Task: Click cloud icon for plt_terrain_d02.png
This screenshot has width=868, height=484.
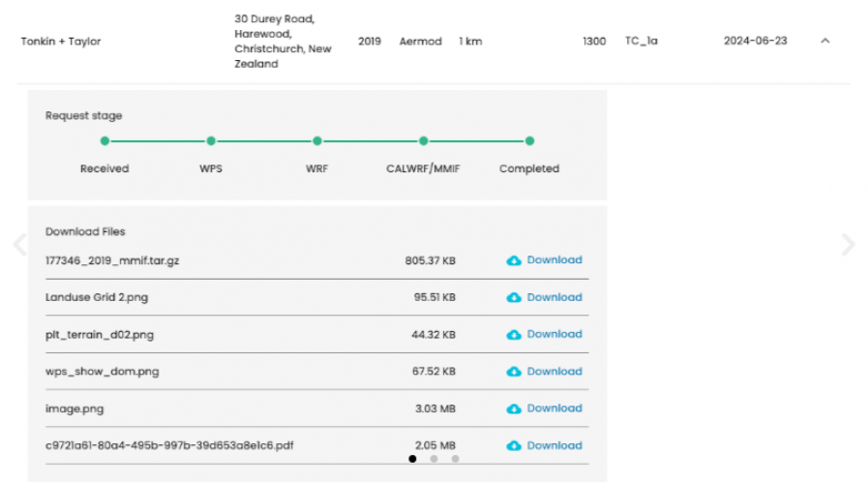Action: point(514,335)
